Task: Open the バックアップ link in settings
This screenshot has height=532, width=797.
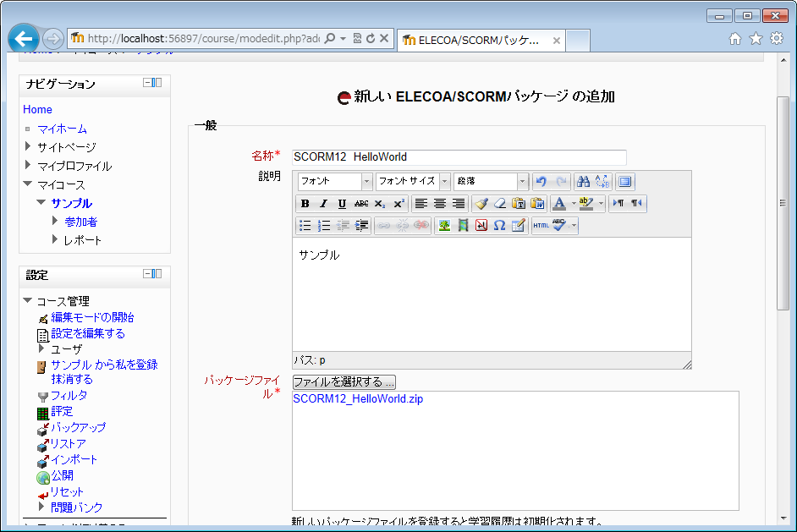Action: [78, 427]
